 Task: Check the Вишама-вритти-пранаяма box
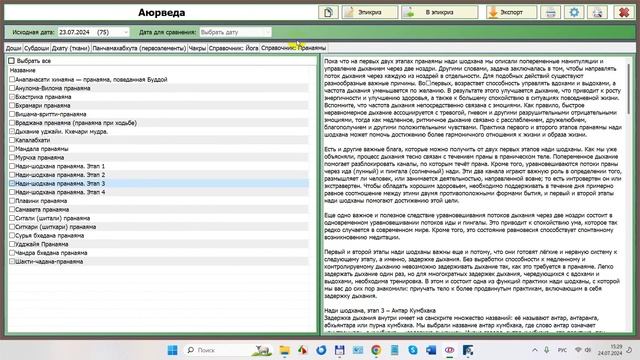click(12, 114)
